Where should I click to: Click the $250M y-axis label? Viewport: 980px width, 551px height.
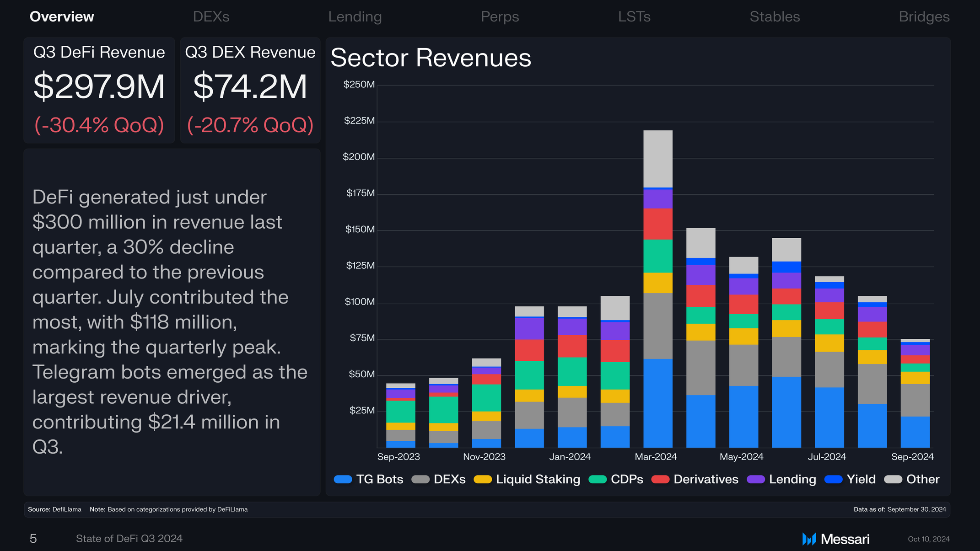coord(359,85)
